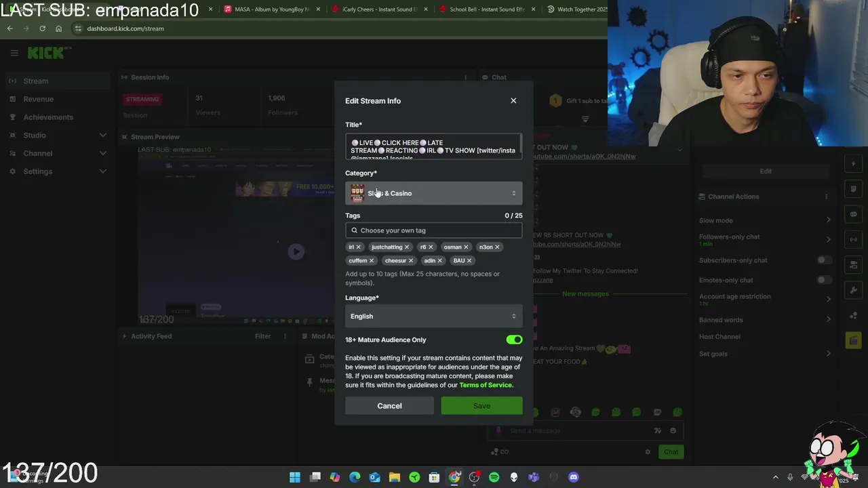Click the Edit button above Channel Actions
This screenshot has height=488, width=868.
click(x=766, y=171)
